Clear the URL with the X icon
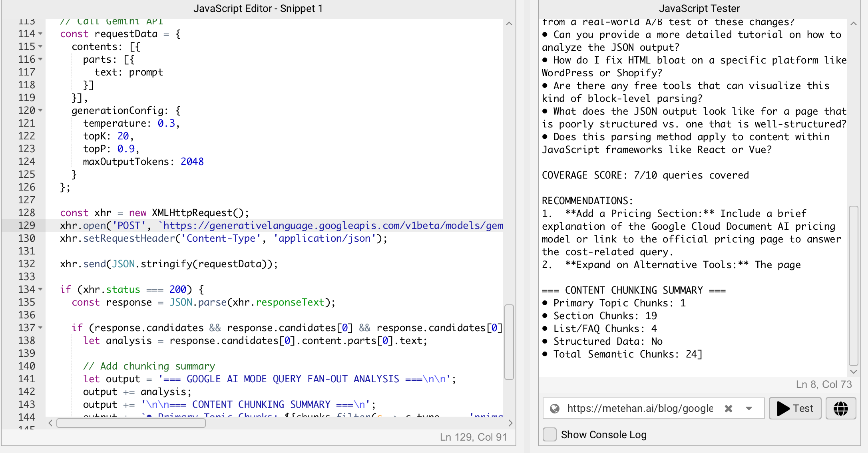Image resolution: width=868 pixels, height=453 pixels. pos(729,408)
